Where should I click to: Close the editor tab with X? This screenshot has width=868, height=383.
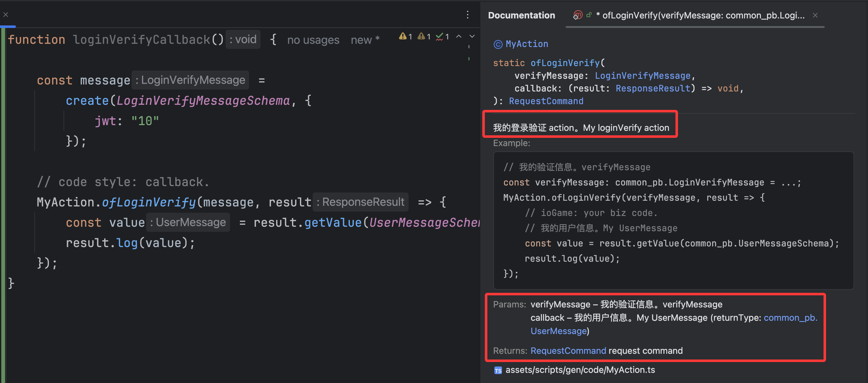(x=6, y=15)
